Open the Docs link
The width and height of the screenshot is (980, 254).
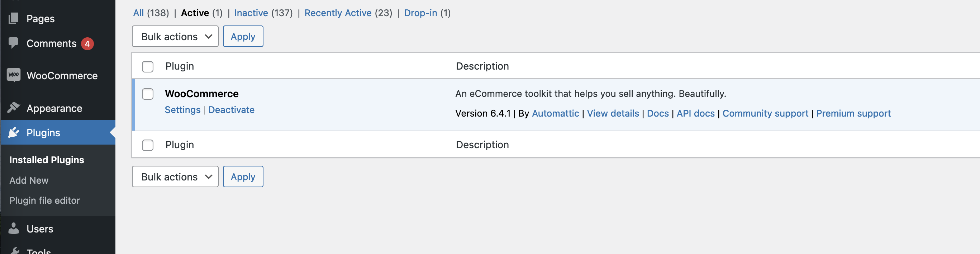coord(658,113)
